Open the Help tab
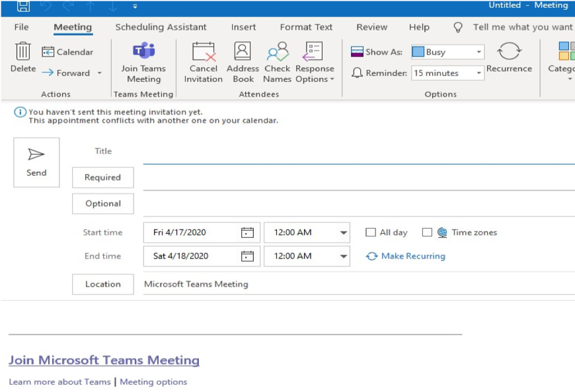The height and width of the screenshot is (392, 575). click(419, 27)
